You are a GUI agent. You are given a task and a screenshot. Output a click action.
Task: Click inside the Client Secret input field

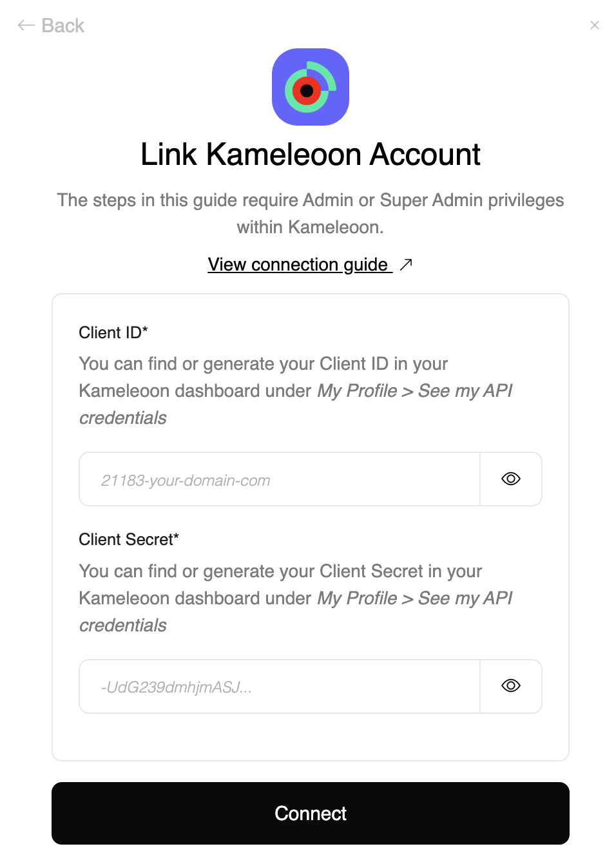click(277, 686)
